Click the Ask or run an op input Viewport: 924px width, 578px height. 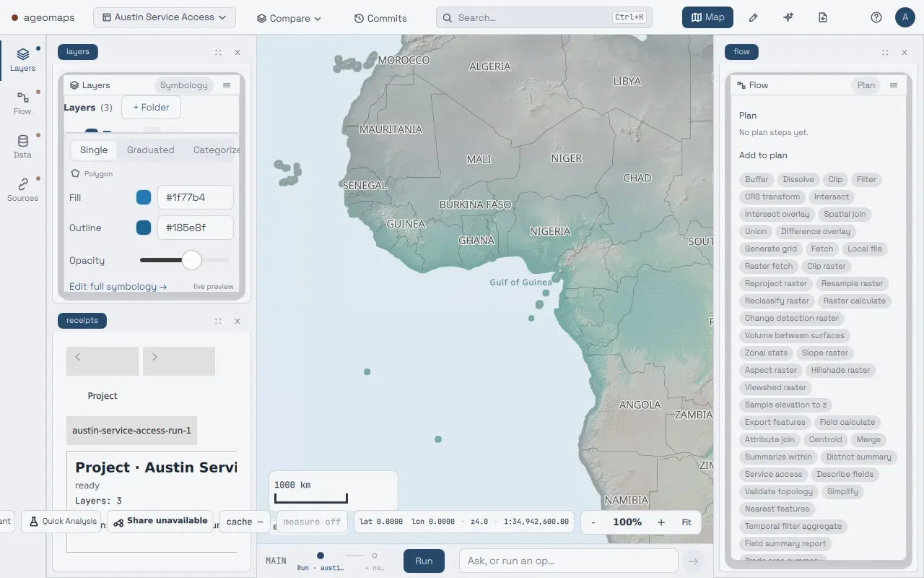pyautogui.click(x=569, y=561)
